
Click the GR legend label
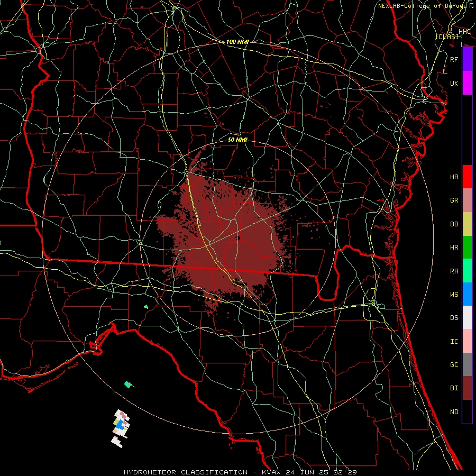[454, 200]
